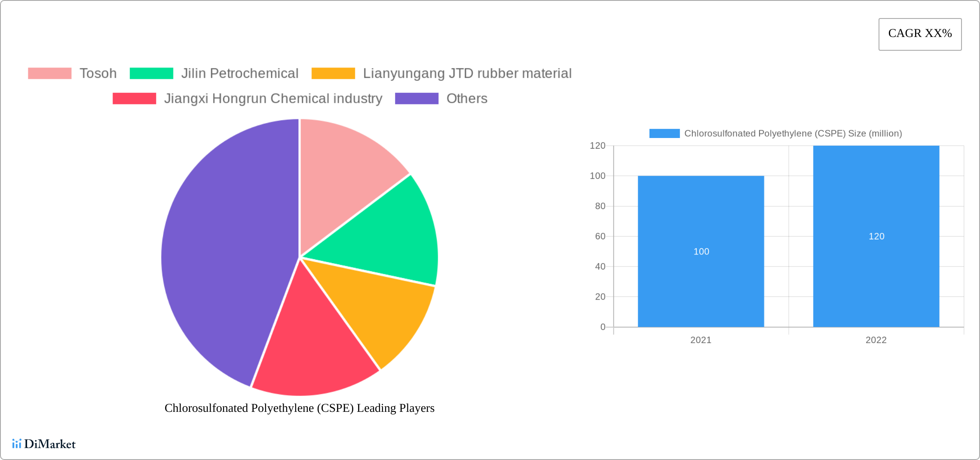
Task: Click the Others purple legend swatch
Action: [x=416, y=98]
